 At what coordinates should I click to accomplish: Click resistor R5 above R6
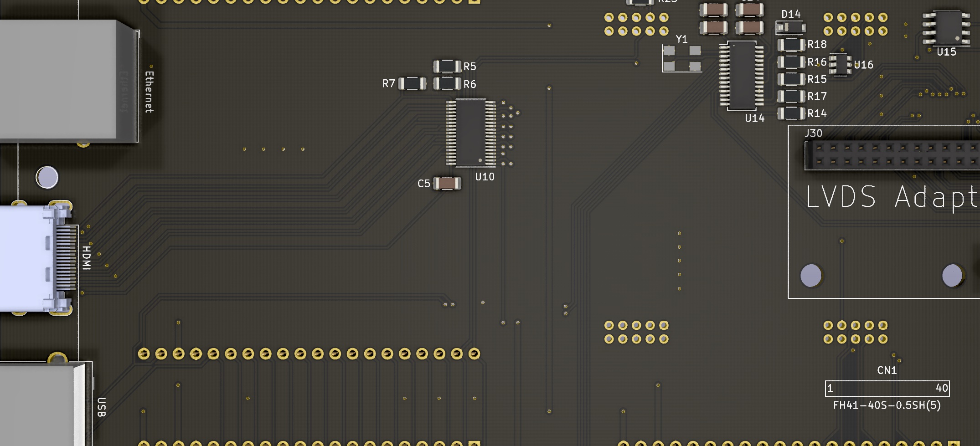(447, 66)
